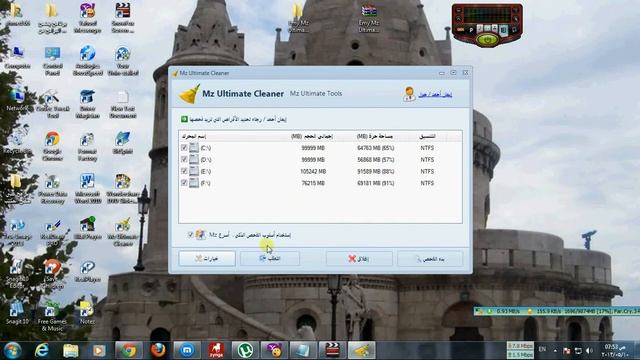
Task: Click the Options button with tools icon
Action: point(207,258)
